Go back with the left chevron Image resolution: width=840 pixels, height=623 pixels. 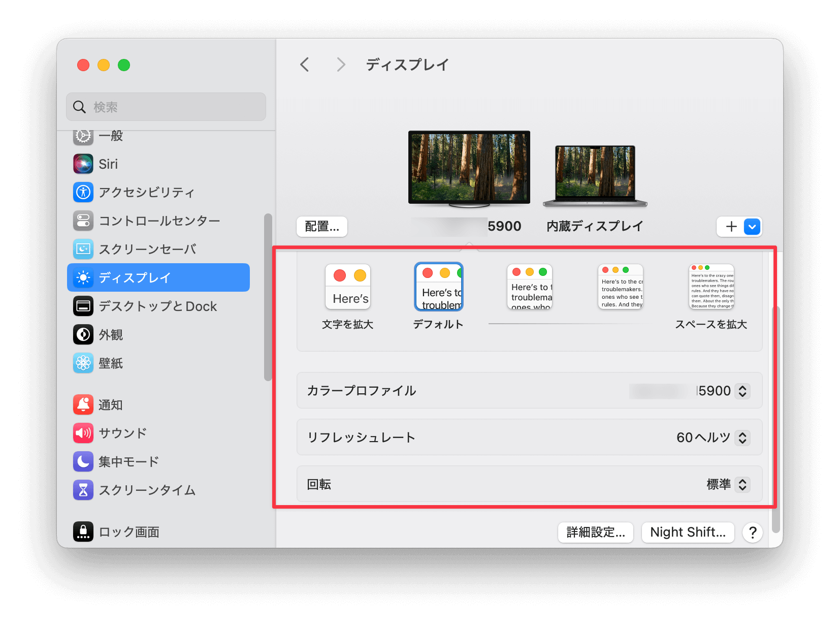click(305, 65)
